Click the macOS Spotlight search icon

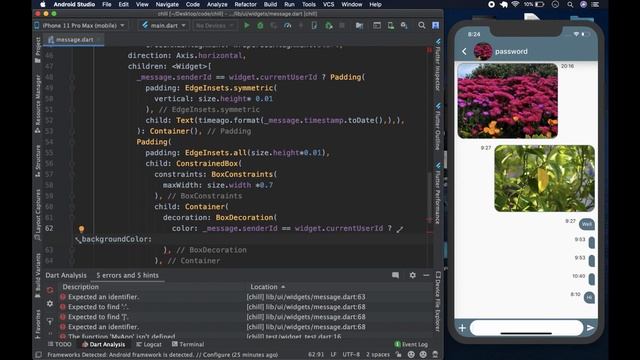pyautogui.click(x=570, y=4)
